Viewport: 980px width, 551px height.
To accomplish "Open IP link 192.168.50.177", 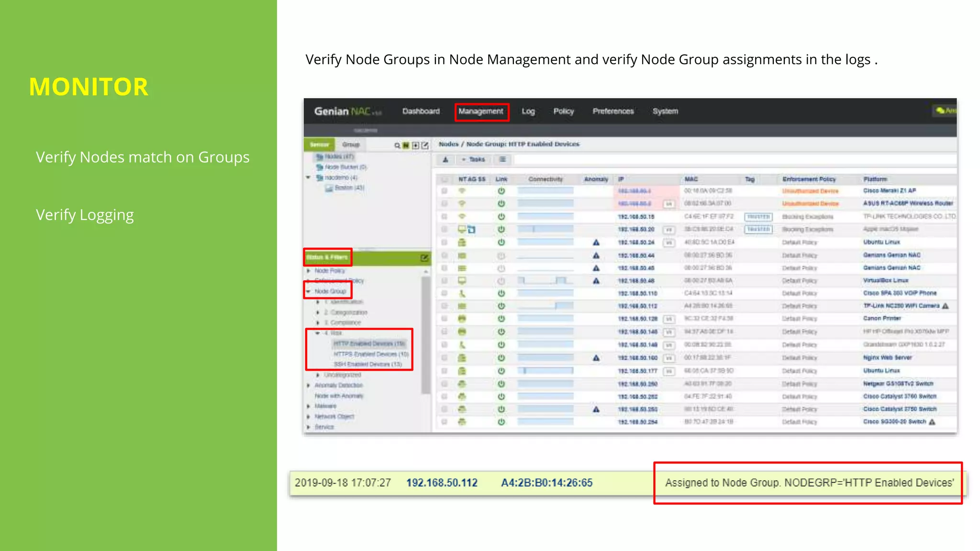I will [x=637, y=371].
